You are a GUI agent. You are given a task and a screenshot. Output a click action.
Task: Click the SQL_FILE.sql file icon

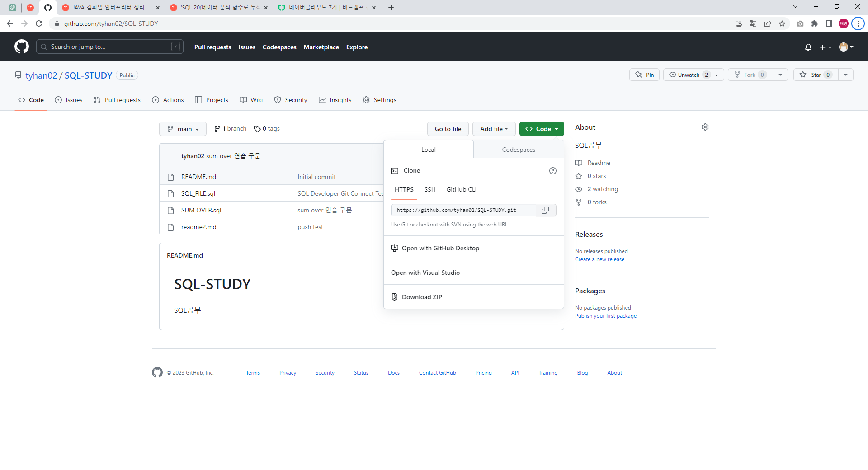pos(170,193)
